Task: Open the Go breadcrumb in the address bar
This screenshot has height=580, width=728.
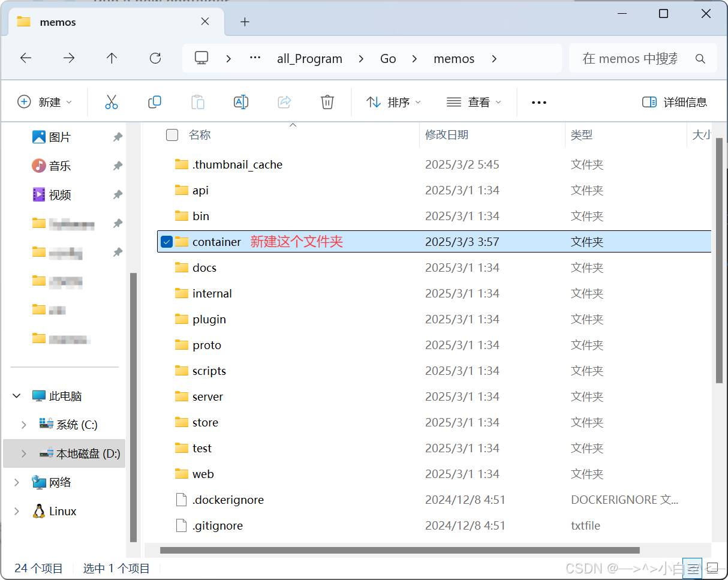Action: tap(388, 58)
